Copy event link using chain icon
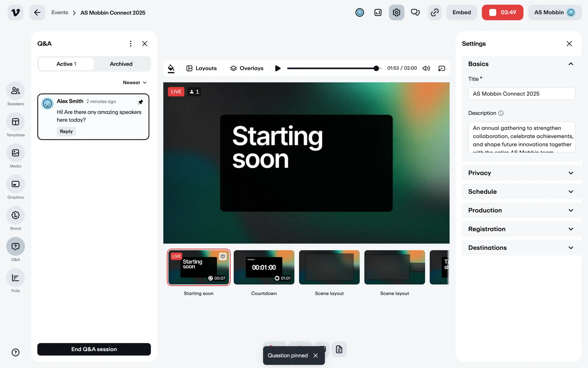Viewport: 588px width, 368px height. [435, 13]
